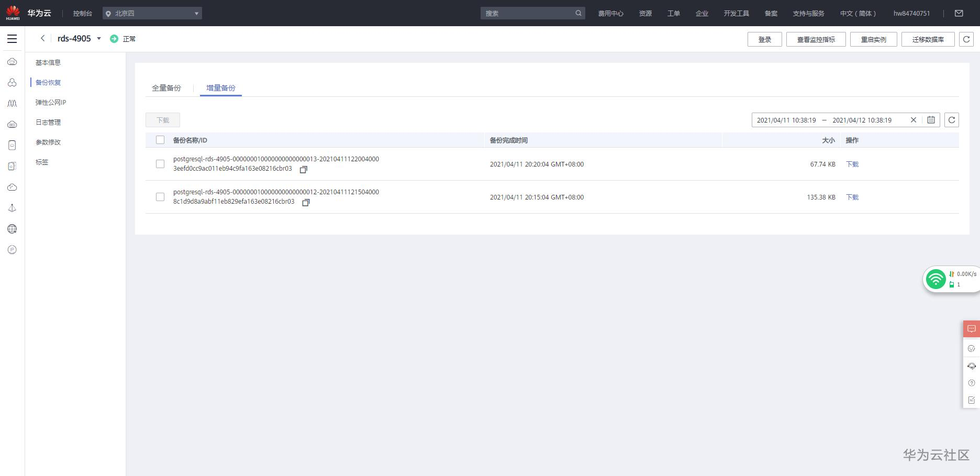Download the 135.38 KB backup via 下载 link

(852, 197)
